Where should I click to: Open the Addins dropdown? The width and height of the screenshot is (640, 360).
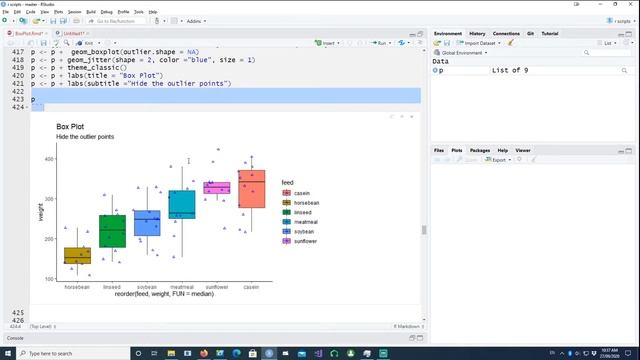pos(196,21)
